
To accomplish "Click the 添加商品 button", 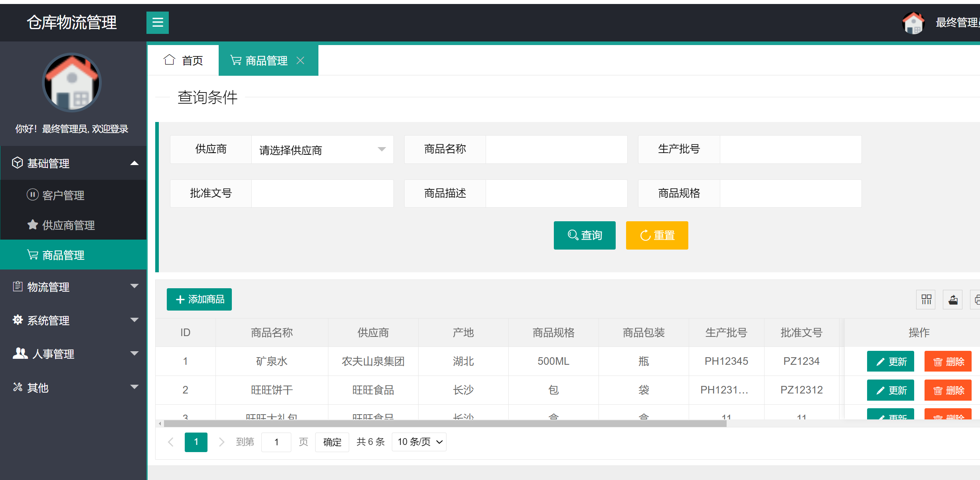I will point(199,299).
